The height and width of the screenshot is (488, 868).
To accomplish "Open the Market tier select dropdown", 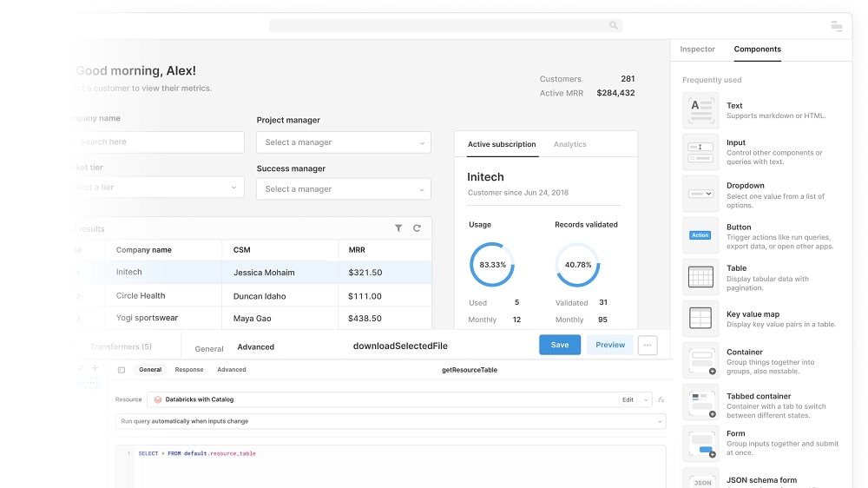I will [x=158, y=188].
